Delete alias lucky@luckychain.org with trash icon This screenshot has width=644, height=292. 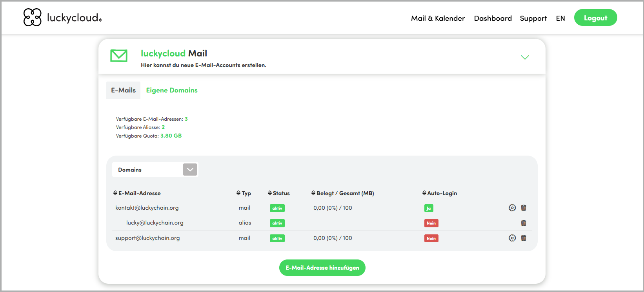coord(523,223)
